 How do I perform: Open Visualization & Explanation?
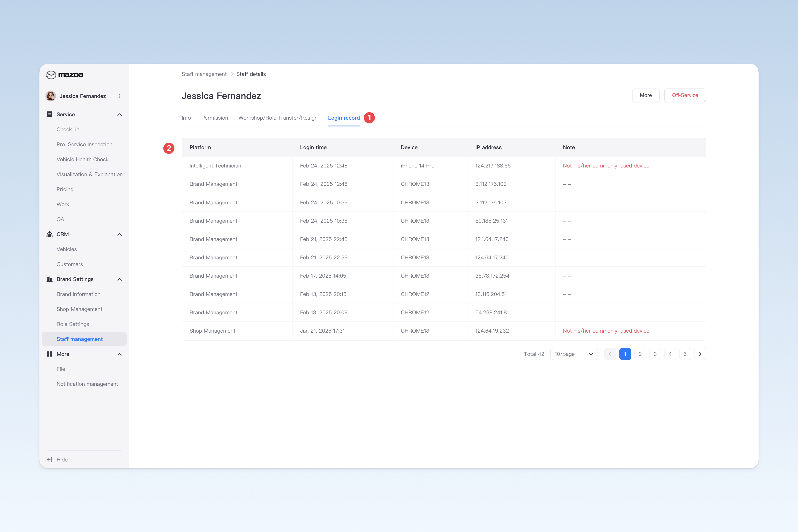pyautogui.click(x=90, y=174)
